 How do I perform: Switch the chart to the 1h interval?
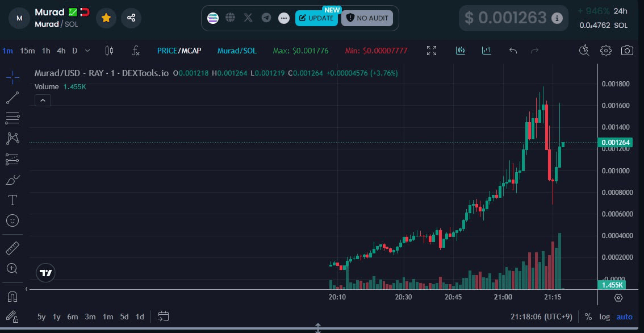click(46, 51)
